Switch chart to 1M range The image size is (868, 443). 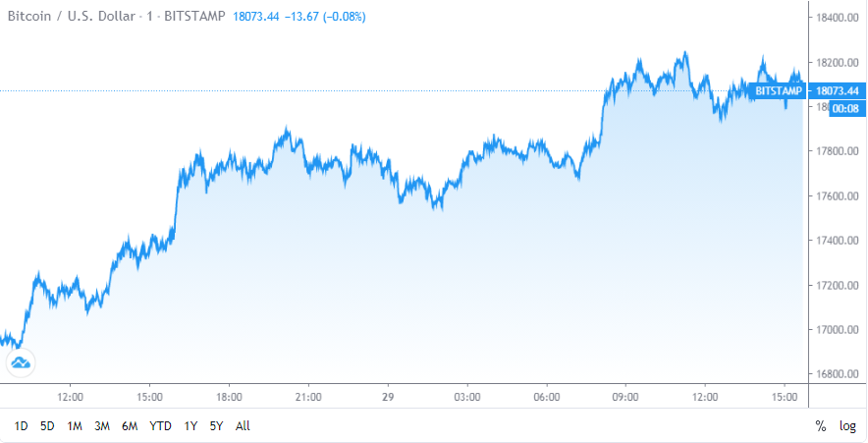point(75,426)
